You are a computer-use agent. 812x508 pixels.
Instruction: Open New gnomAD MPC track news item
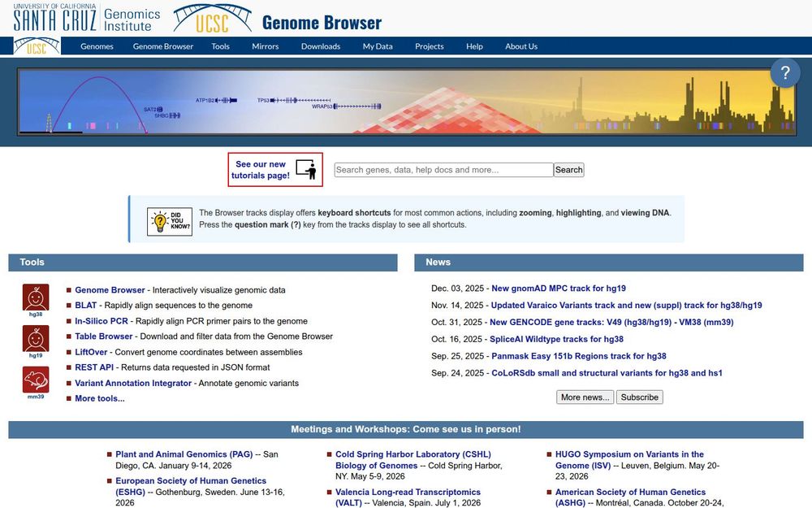[x=559, y=289]
